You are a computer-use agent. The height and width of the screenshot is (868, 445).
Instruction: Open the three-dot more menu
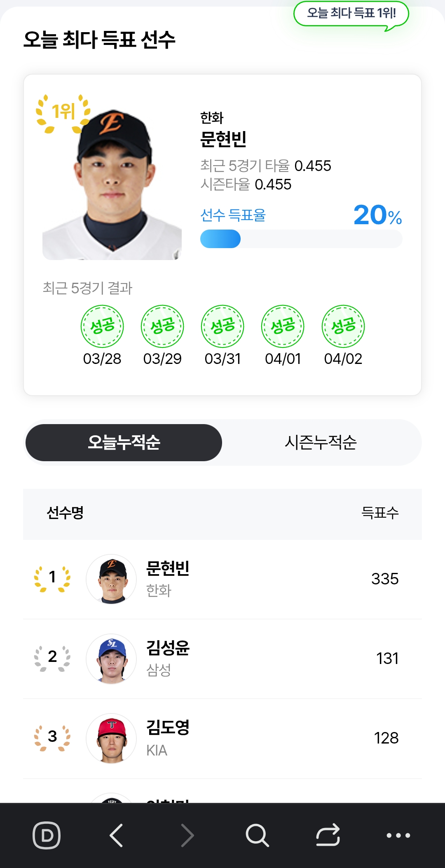[x=398, y=835]
